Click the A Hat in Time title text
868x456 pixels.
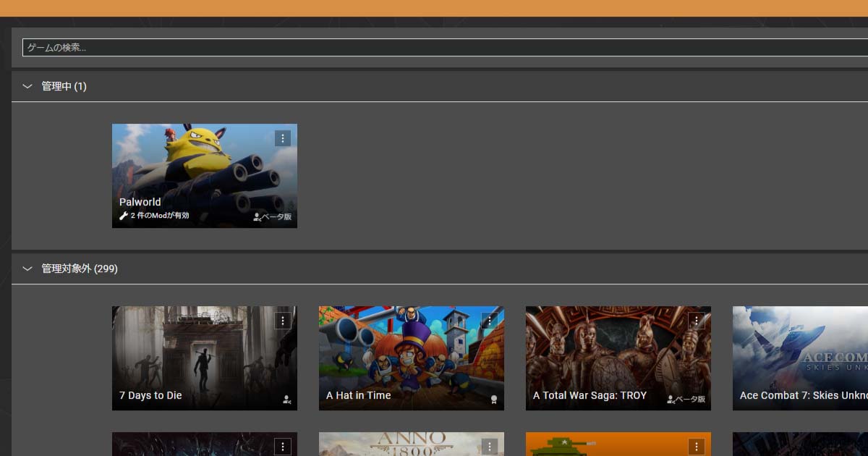coord(359,395)
